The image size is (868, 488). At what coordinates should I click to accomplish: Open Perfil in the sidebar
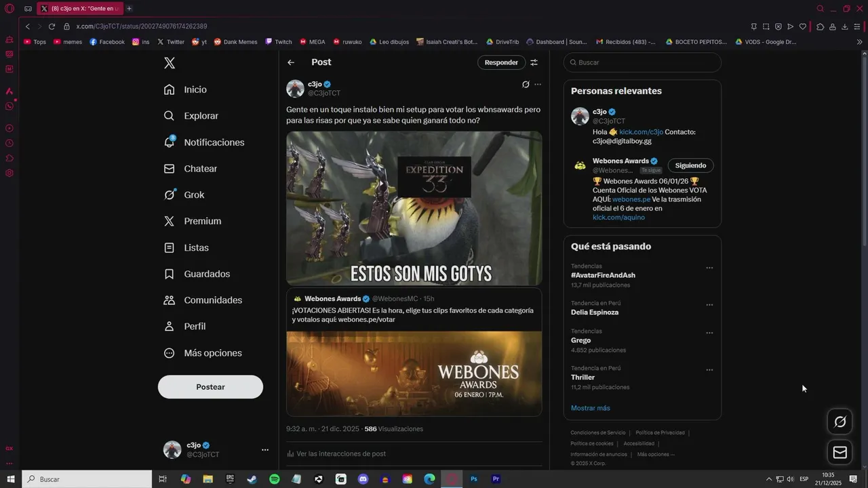(184, 327)
